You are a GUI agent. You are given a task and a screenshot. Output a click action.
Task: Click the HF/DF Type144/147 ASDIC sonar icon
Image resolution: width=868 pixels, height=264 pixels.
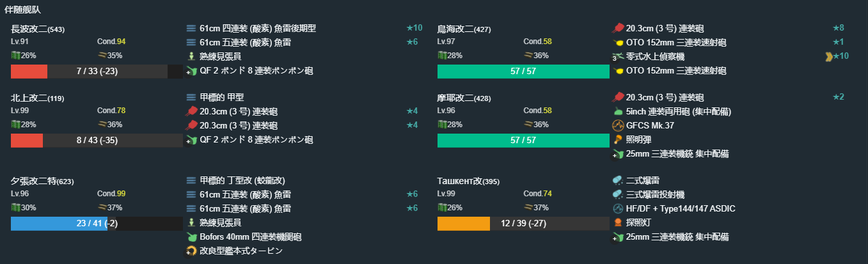pyautogui.click(x=618, y=209)
